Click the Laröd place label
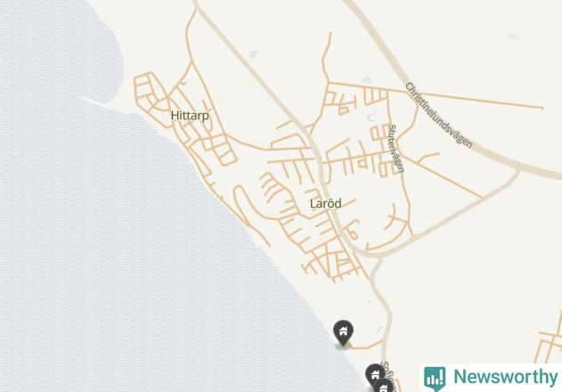This screenshot has width=562, height=392. (x=325, y=204)
